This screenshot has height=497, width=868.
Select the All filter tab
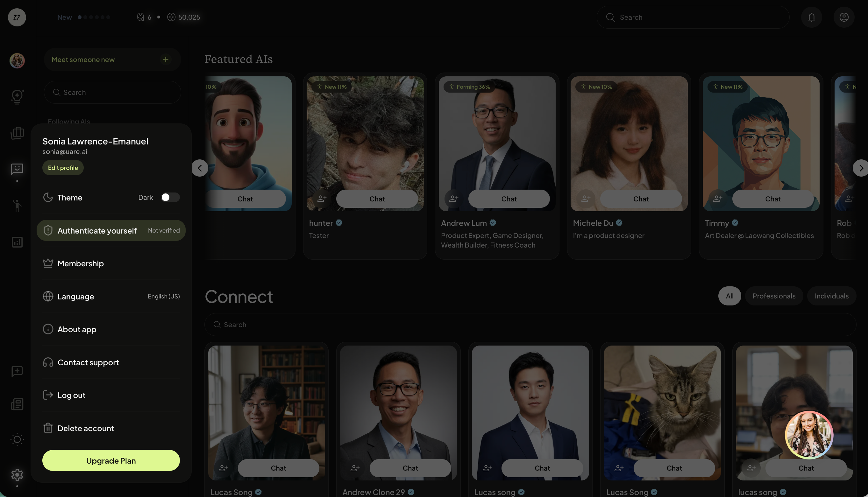point(729,296)
